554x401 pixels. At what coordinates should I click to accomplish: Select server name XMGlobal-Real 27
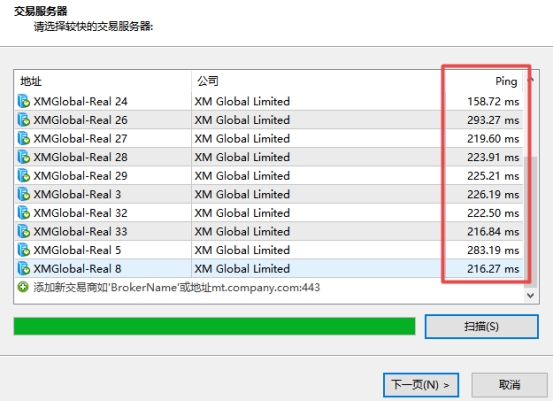[x=80, y=138]
